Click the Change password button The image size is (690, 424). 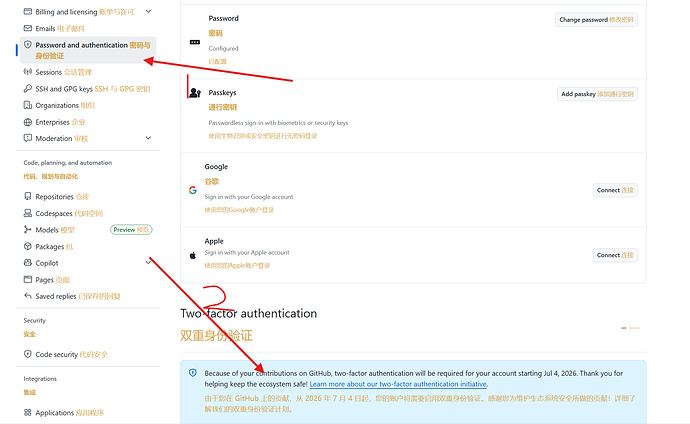[596, 20]
